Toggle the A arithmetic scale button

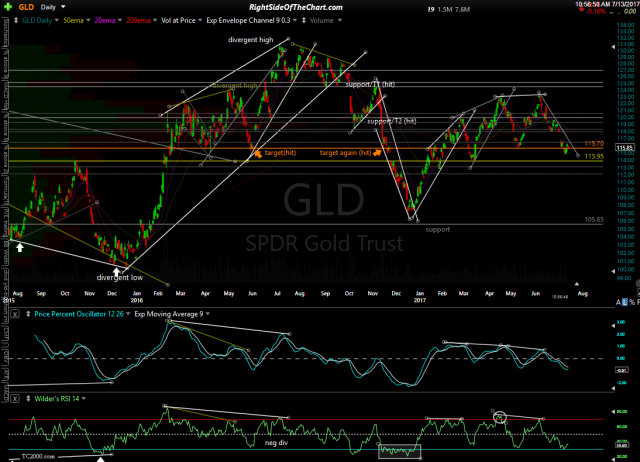click(618, 302)
